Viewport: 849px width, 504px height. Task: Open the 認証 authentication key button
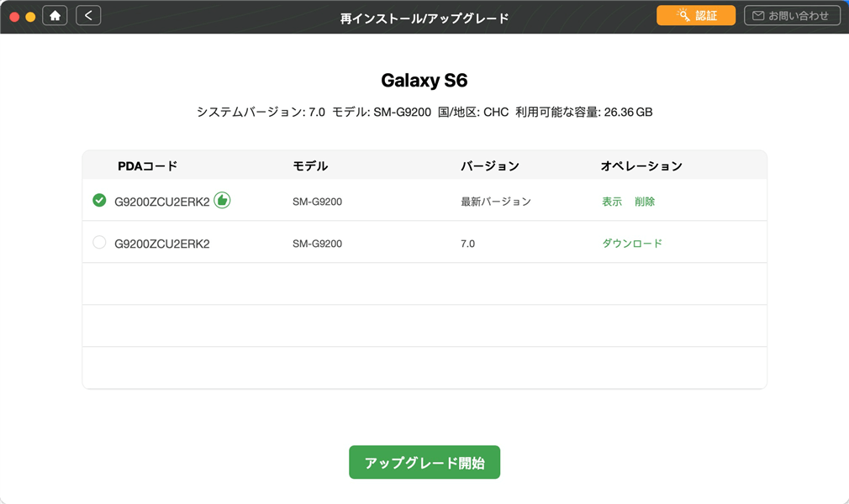[695, 15]
